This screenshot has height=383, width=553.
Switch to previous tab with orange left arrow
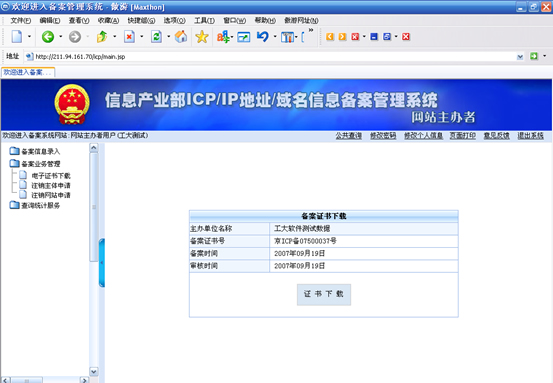[x=330, y=37]
